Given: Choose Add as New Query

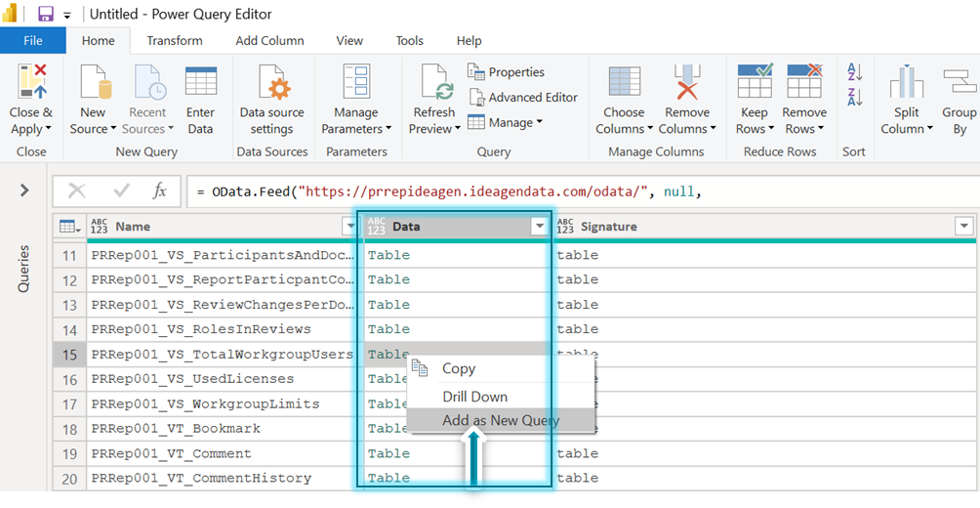Looking at the screenshot, I should coord(500,420).
